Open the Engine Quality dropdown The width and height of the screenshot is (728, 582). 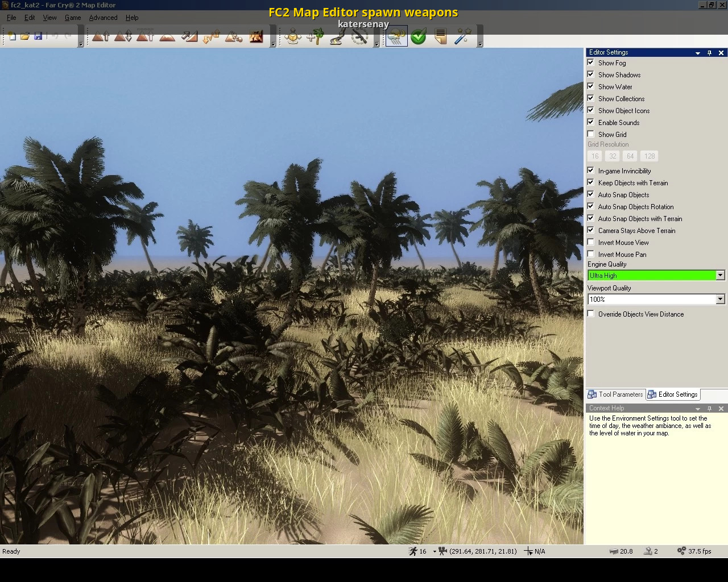pyautogui.click(x=720, y=275)
